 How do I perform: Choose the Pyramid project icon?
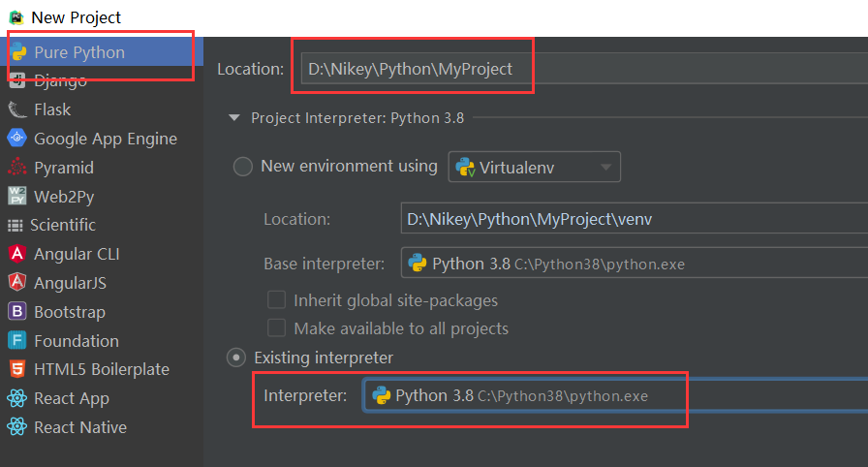[x=16, y=168]
